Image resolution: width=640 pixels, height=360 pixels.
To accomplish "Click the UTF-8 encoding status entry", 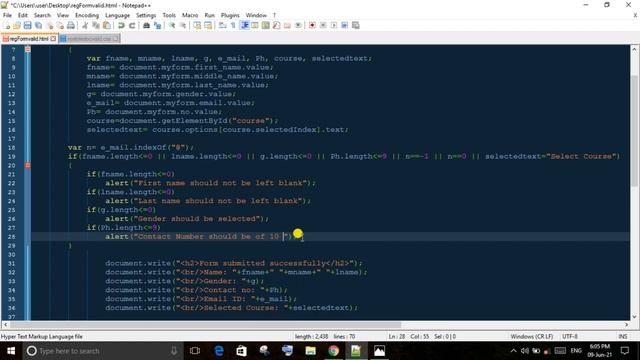I will click(x=570, y=337).
